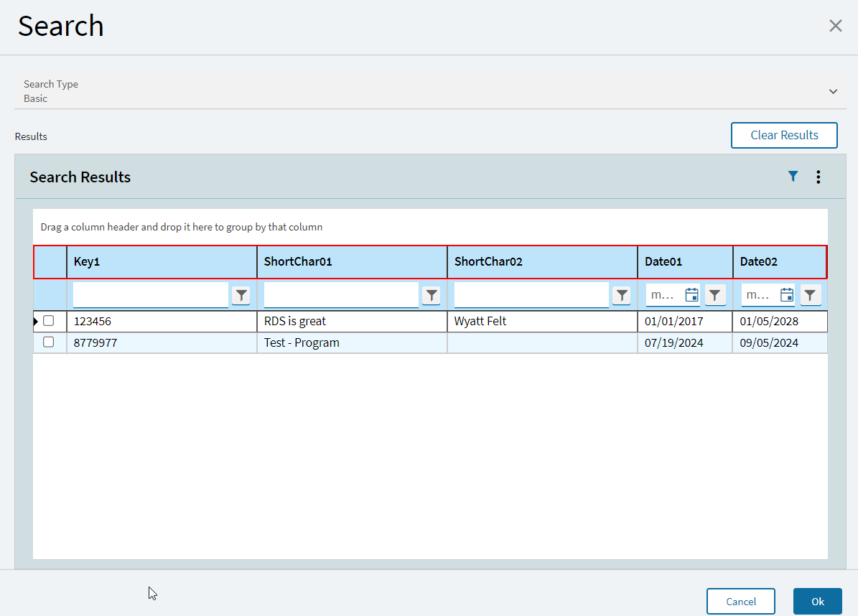The height and width of the screenshot is (616, 858).
Task: Open the Date01 calendar picker
Action: point(691,295)
